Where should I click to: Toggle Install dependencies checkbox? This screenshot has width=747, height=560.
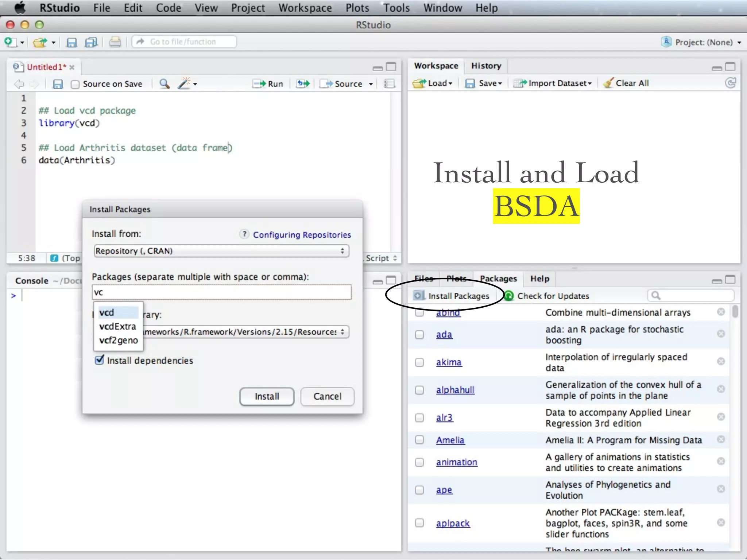click(99, 360)
